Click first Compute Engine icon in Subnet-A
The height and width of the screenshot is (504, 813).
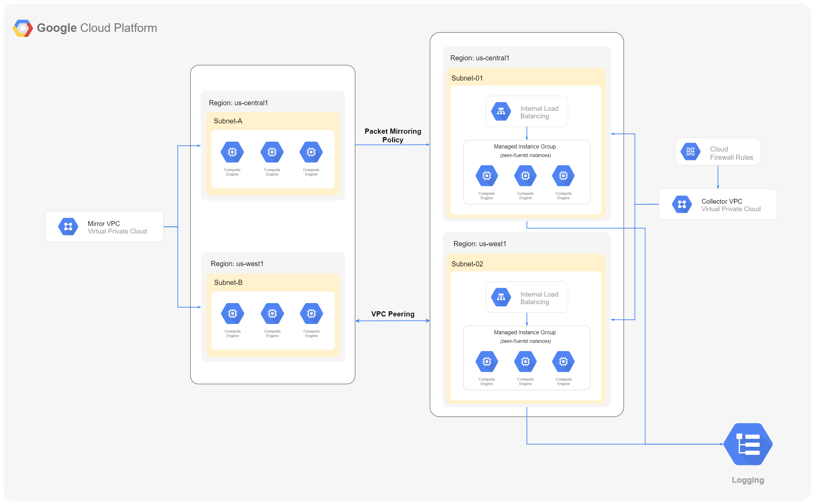(x=232, y=152)
